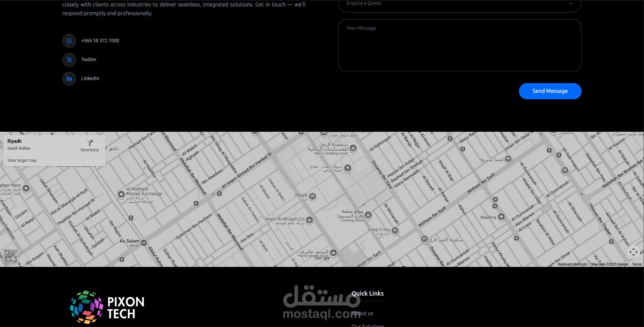Click the +966 58 372 7000 phone number

tap(100, 41)
